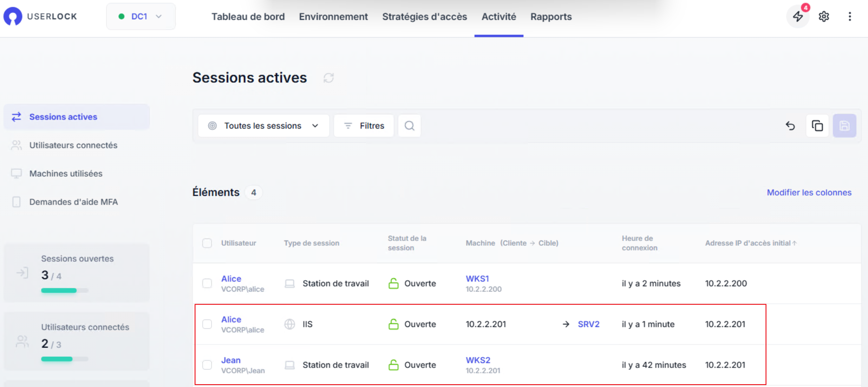Open the SRV2 machine link
The height and width of the screenshot is (387, 868).
[588, 324]
